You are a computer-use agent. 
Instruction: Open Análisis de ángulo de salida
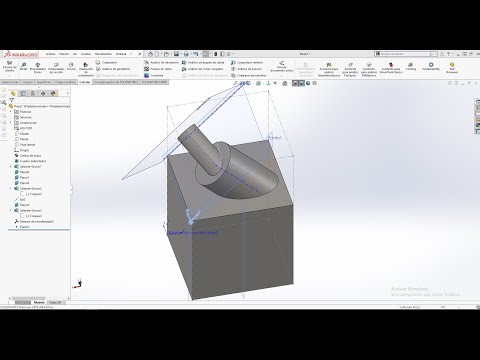click(x=203, y=62)
